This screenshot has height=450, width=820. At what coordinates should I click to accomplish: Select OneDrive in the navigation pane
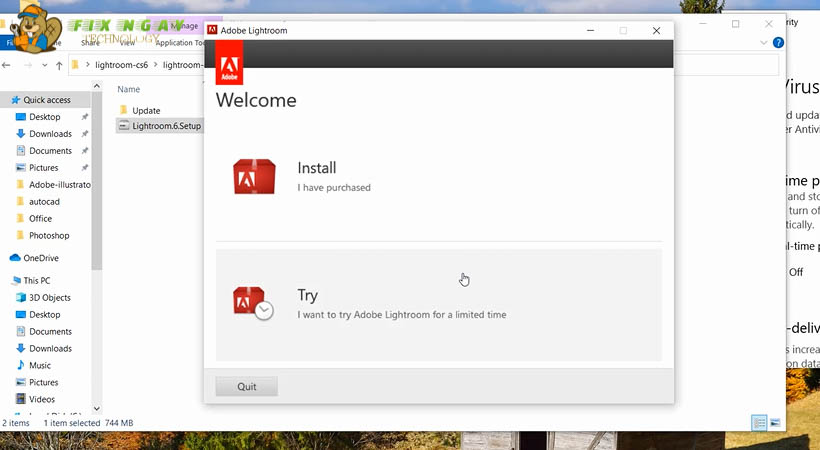pos(41,258)
